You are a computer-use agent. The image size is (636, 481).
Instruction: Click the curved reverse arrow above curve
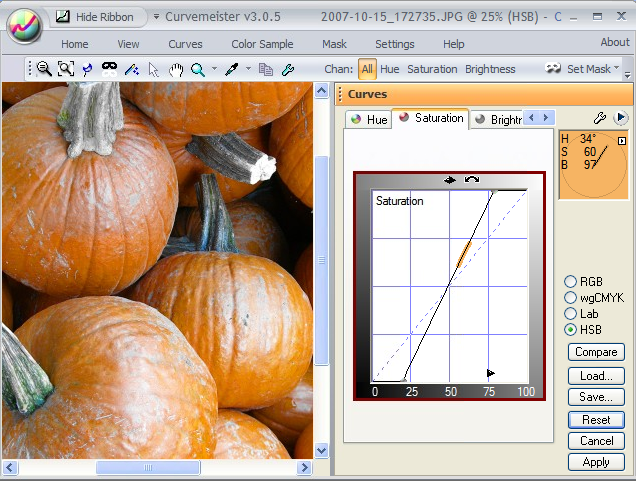coord(472,179)
